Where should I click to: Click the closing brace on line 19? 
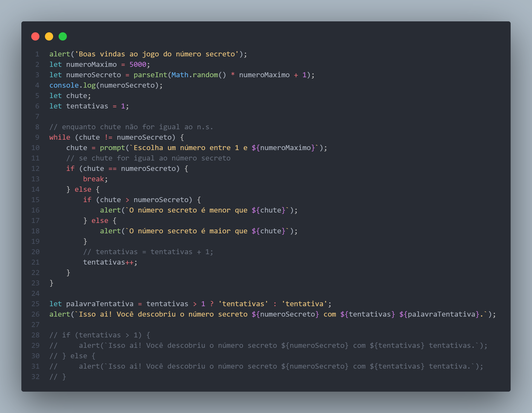[85, 241]
